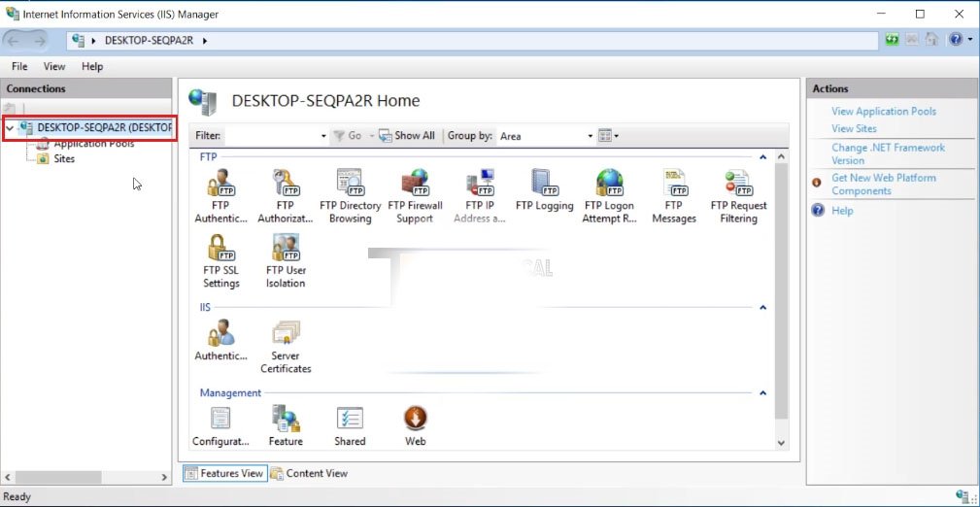
Task: Open Server Certificates icon
Action: 286,347
